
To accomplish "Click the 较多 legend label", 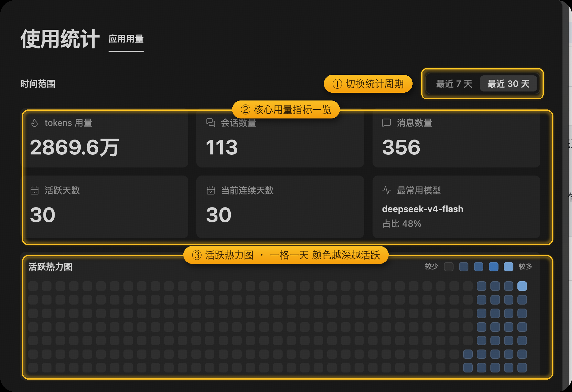I will pyautogui.click(x=525, y=267).
